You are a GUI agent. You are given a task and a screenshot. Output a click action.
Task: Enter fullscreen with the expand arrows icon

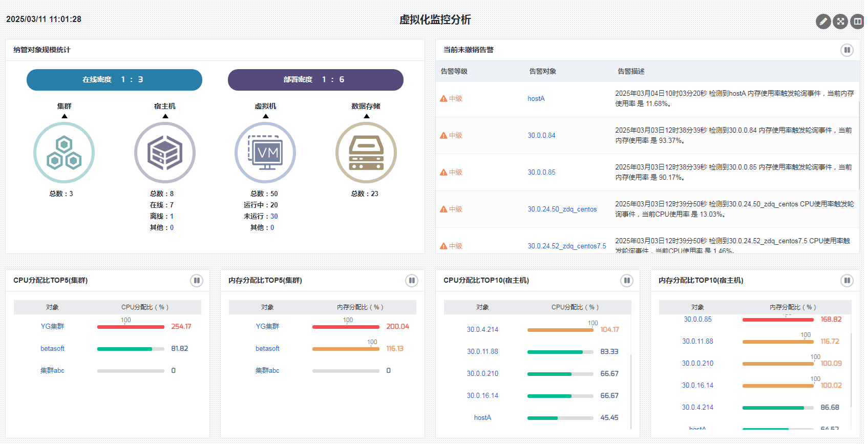(840, 22)
